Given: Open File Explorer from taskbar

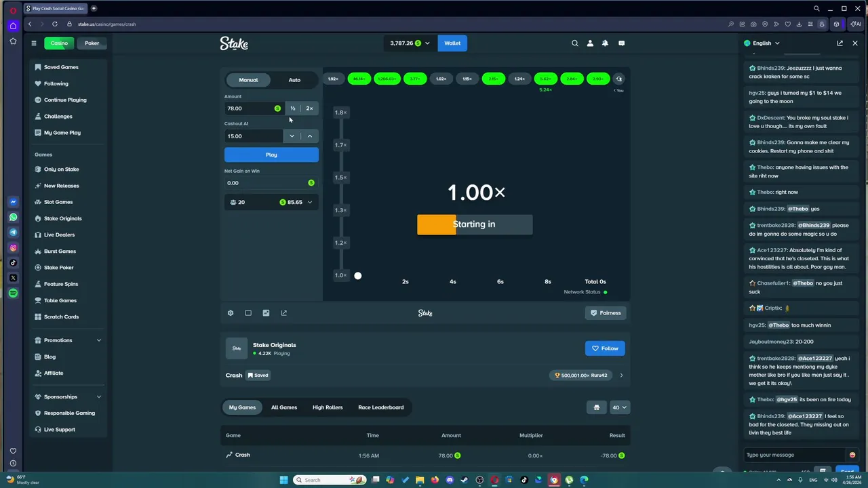Looking at the screenshot, I should [x=420, y=480].
